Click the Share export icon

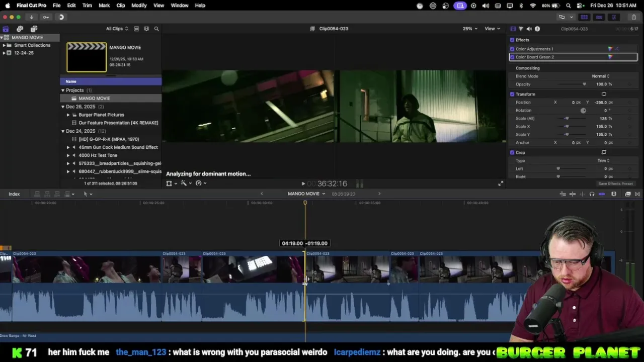tap(633, 17)
